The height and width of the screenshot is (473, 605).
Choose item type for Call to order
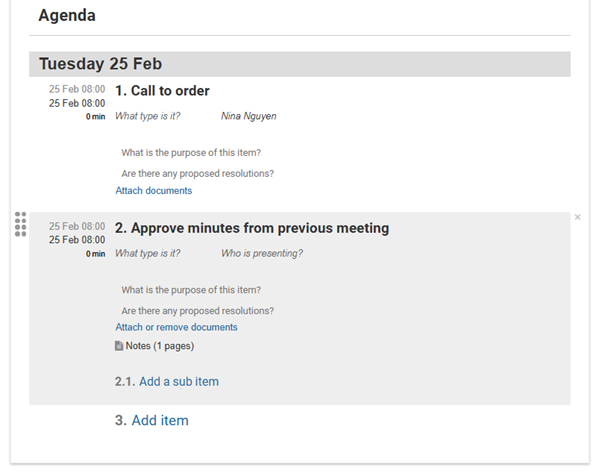click(x=148, y=116)
